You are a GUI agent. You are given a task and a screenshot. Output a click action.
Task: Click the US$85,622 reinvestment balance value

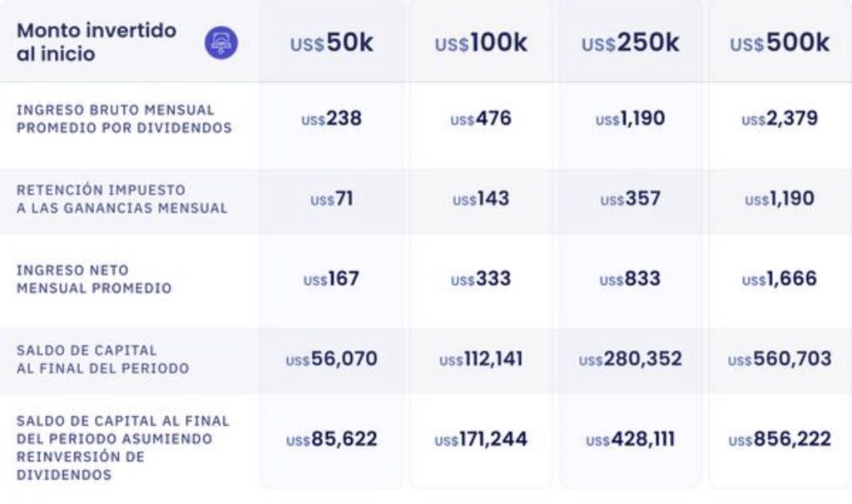pos(331,439)
